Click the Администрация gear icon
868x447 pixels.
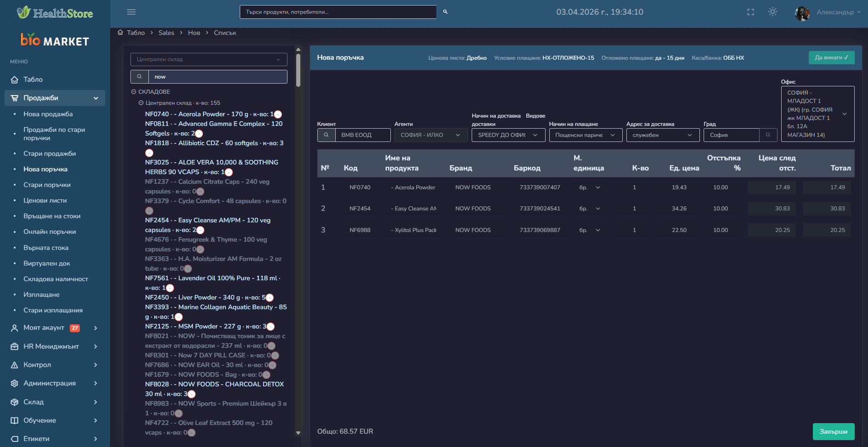15,383
